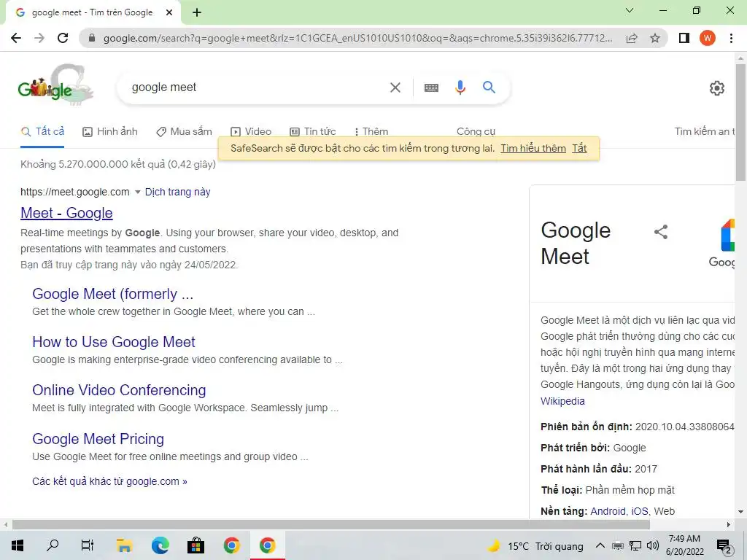The width and height of the screenshot is (747, 560).
Task: Open Chrome three-dot menu
Action: click(731, 38)
